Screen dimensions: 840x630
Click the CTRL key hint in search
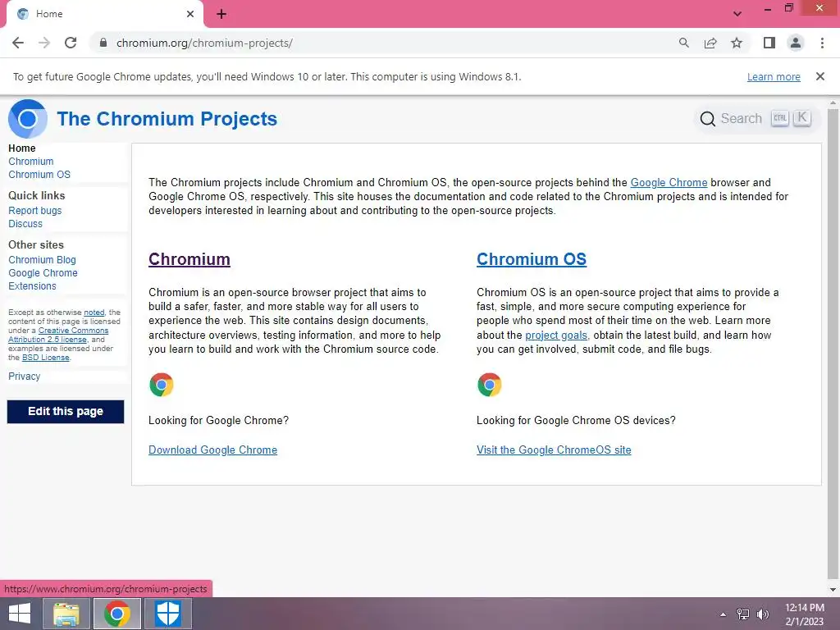tap(780, 118)
